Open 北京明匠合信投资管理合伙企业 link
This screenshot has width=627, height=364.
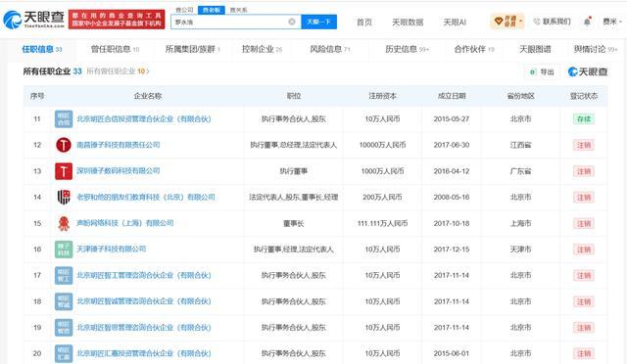pos(144,118)
